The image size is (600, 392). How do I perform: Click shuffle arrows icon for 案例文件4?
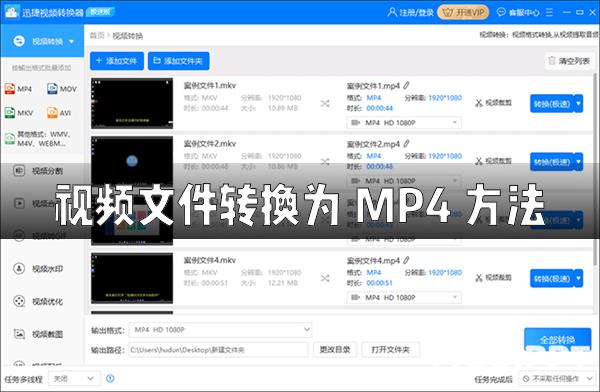[x=325, y=278]
